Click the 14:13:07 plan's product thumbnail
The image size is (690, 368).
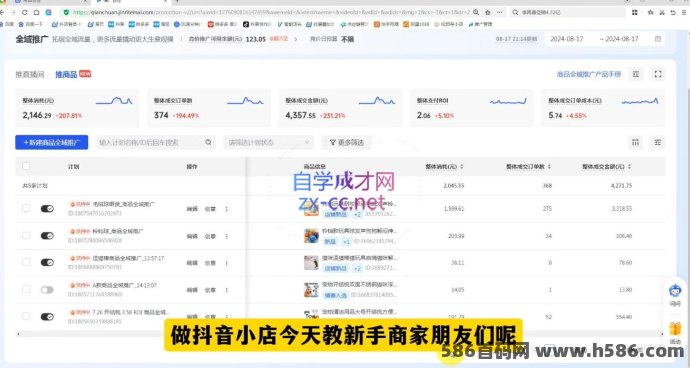tap(311, 290)
